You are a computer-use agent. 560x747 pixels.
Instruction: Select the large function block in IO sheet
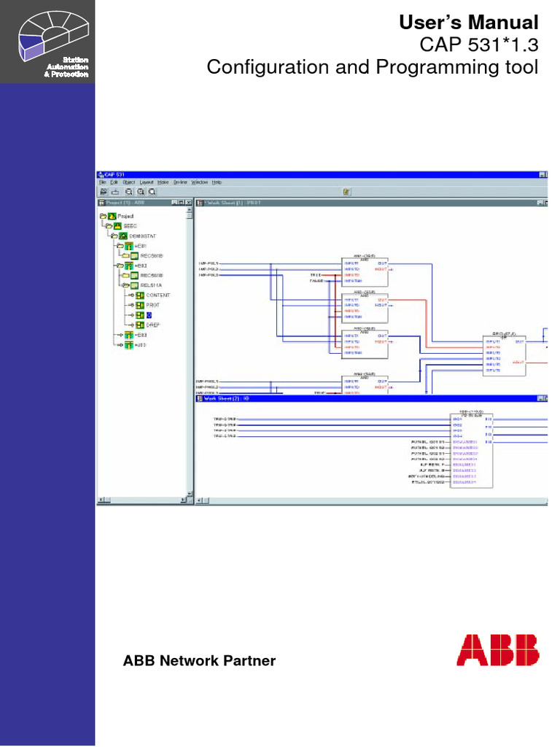click(472, 451)
